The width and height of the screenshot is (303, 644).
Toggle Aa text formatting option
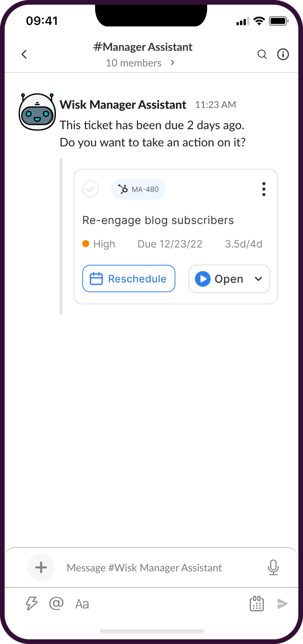tap(82, 604)
